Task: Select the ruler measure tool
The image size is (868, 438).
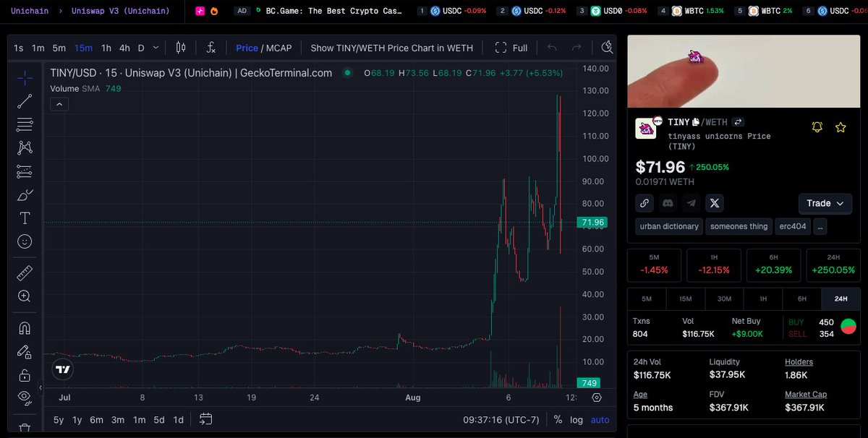Action: click(x=25, y=272)
